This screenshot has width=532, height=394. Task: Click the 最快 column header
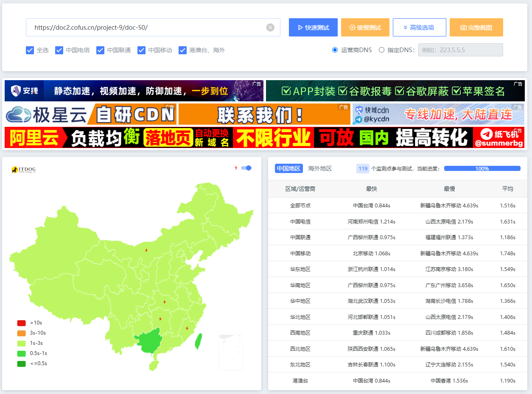click(x=372, y=189)
